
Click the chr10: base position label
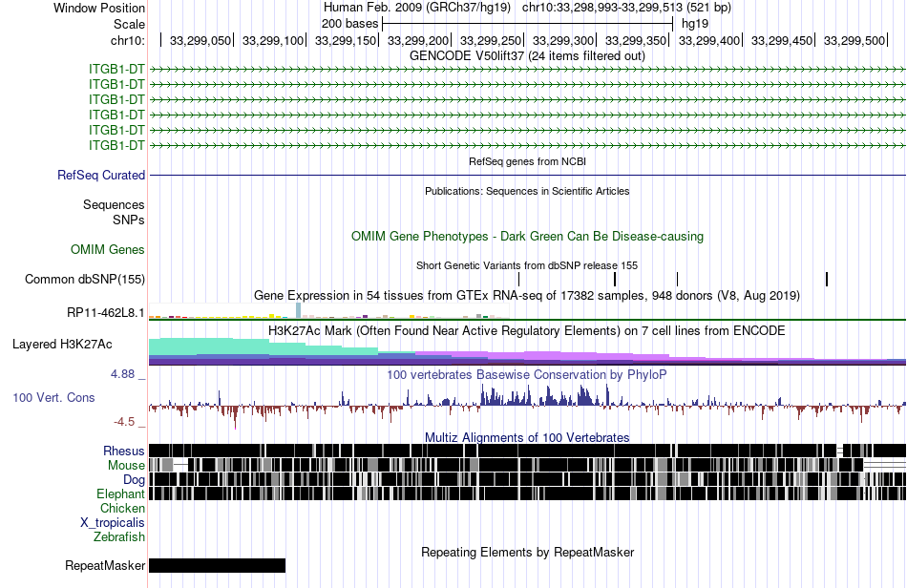(128, 40)
